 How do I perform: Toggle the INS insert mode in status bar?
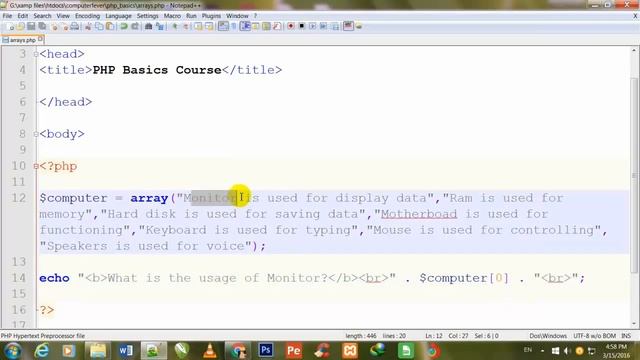[626, 336]
